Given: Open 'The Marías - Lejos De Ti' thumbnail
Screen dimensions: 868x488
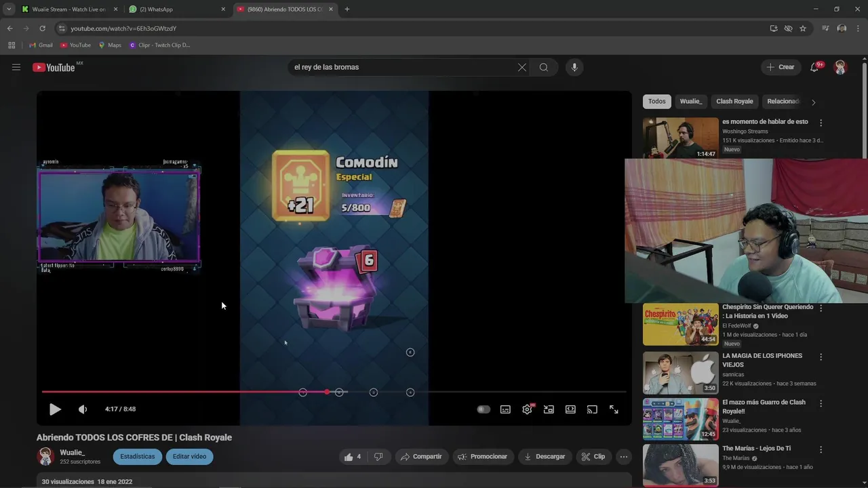Looking at the screenshot, I should pos(680,465).
